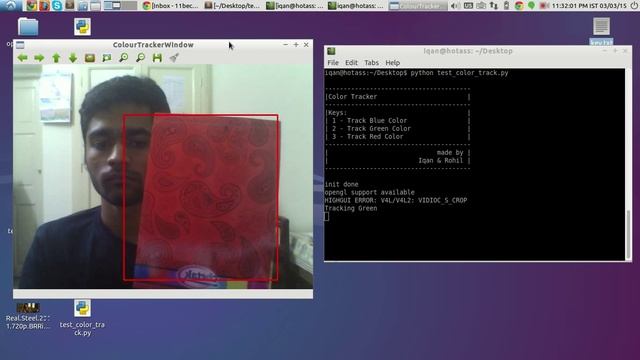Open the ColourTrackerWindow title bar menu icon

point(20,45)
